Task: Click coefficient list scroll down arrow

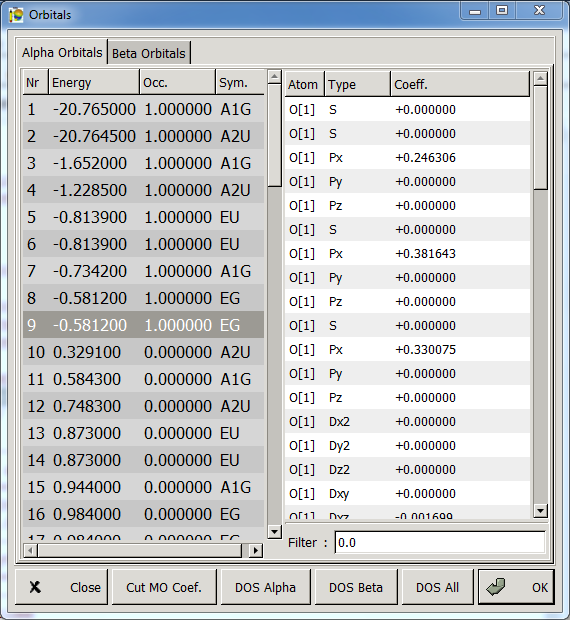Action: pyautogui.click(x=540, y=510)
